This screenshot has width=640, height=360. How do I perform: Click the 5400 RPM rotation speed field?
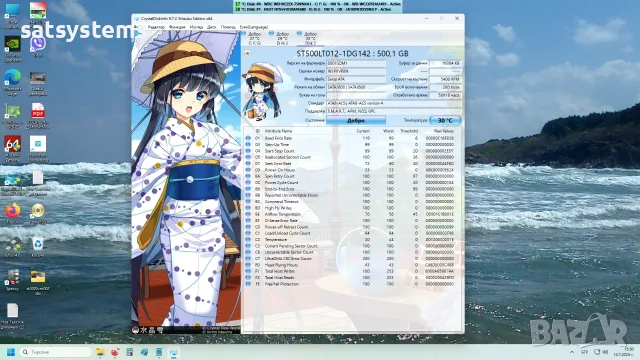click(445, 79)
